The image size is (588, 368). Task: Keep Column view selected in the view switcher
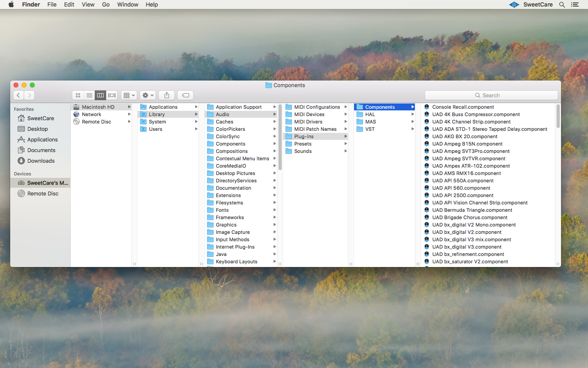(x=100, y=95)
